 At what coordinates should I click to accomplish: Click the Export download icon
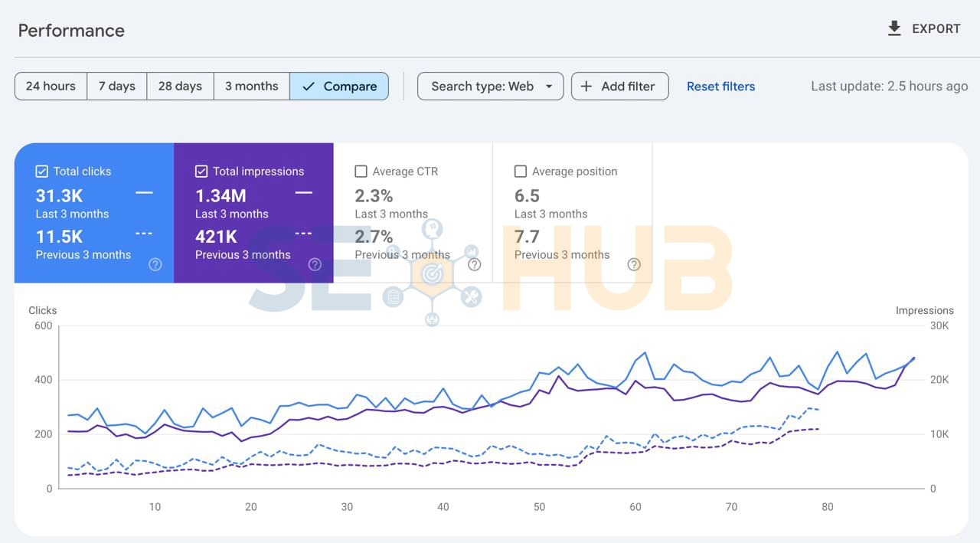pyautogui.click(x=893, y=29)
